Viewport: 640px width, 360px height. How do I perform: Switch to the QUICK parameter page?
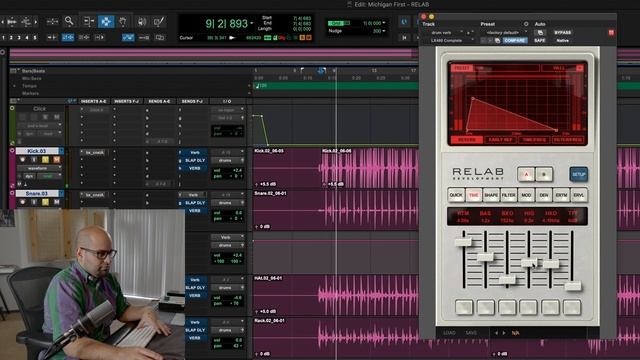456,195
